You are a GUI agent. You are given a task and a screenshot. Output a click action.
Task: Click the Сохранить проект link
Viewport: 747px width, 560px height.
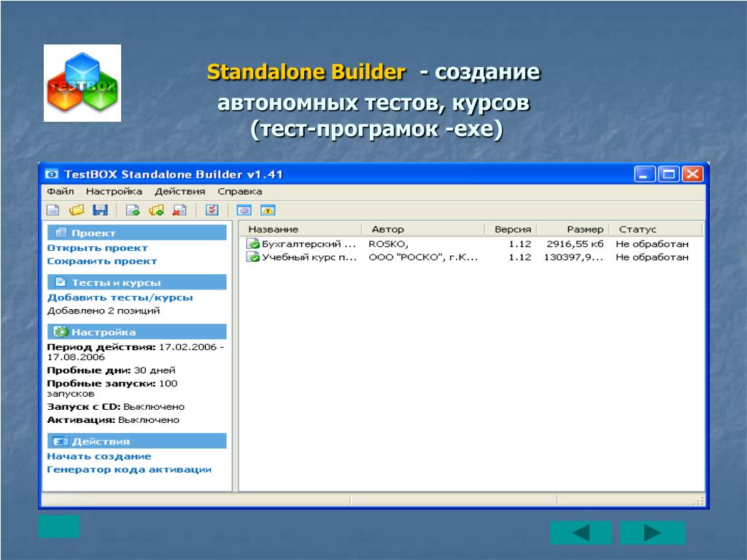(x=102, y=262)
